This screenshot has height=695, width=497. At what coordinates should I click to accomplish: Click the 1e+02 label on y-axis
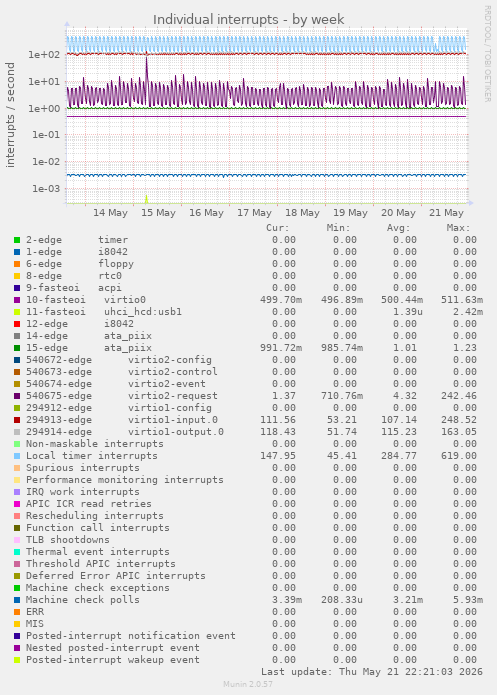point(44,55)
